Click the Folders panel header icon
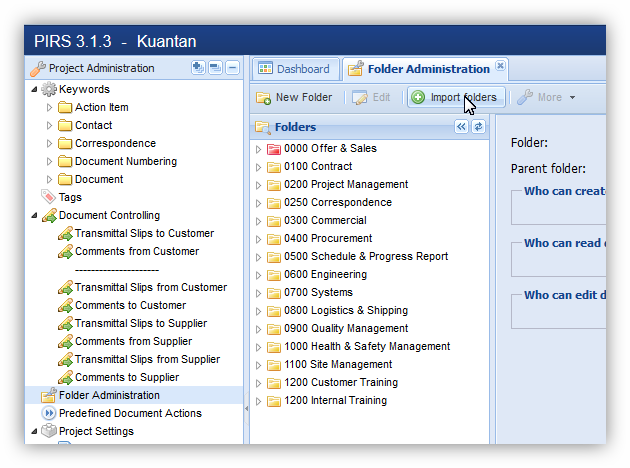This screenshot has width=630, height=468. pyautogui.click(x=263, y=127)
